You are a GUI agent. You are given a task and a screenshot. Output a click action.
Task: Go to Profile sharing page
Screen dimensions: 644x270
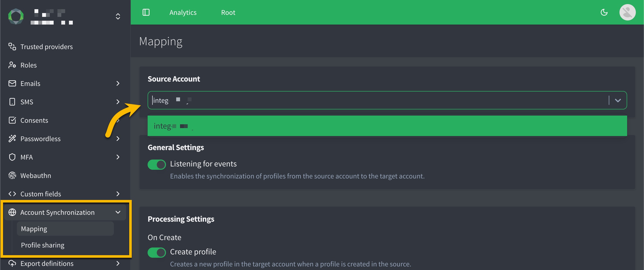tap(43, 245)
